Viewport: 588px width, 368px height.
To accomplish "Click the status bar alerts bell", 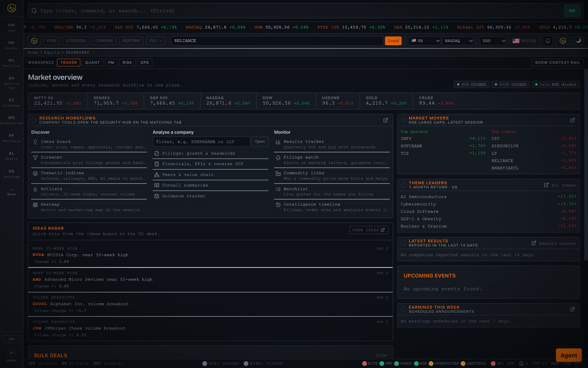I will pyautogui.click(x=521, y=363).
